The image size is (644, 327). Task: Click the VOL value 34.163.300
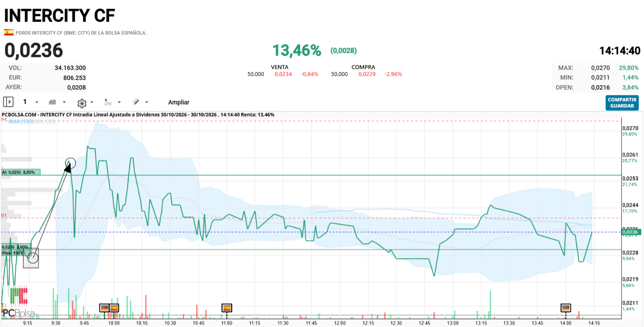tap(70, 68)
